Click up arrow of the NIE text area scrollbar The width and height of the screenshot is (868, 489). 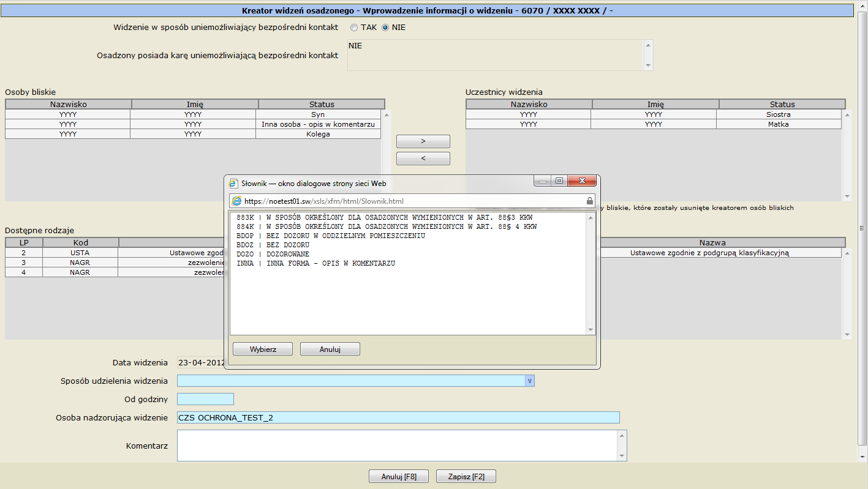pos(648,45)
